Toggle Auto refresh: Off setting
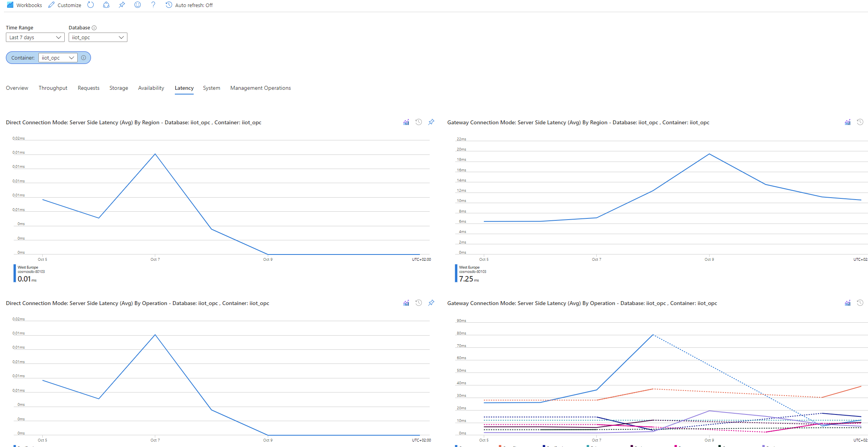This screenshot has width=868, height=447. (189, 5)
